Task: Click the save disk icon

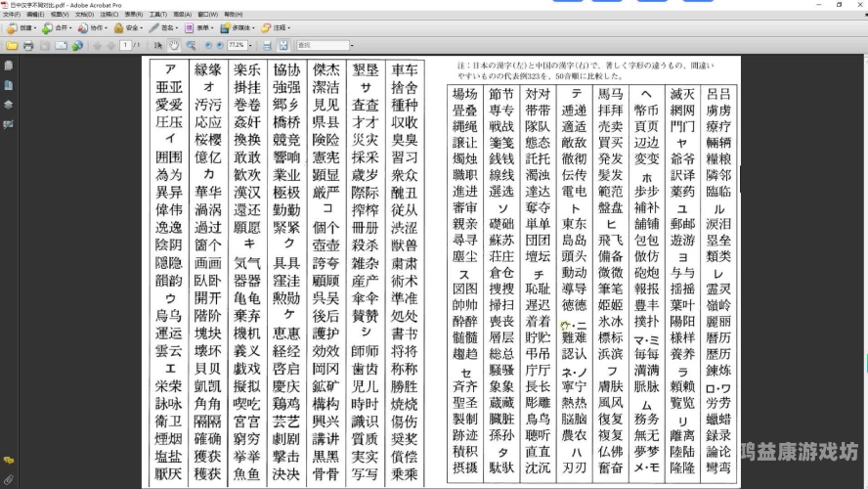Action: (45, 45)
